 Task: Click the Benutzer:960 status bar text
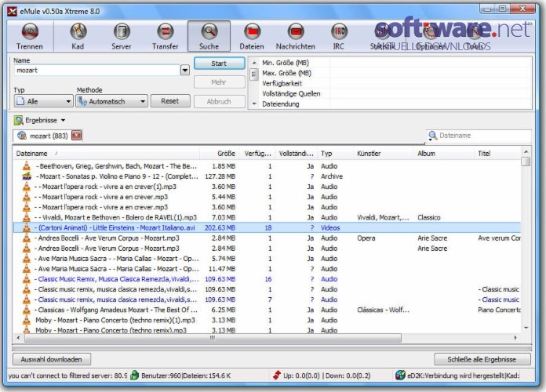click(x=161, y=376)
